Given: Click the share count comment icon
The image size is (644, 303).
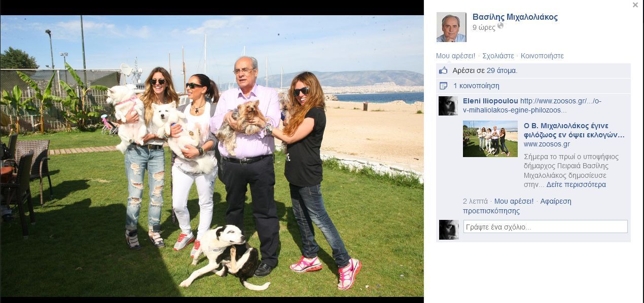Looking at the screenshot, I should tap(443, 86).
